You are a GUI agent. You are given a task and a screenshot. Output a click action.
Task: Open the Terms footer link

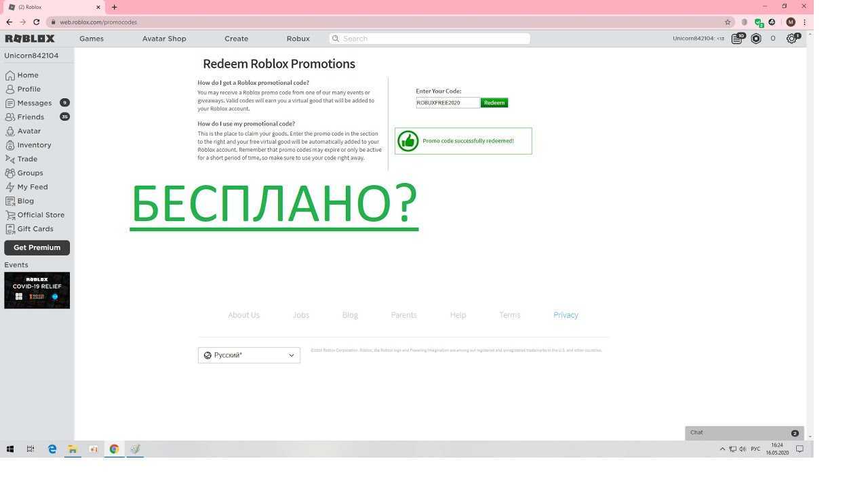(509, 315)
